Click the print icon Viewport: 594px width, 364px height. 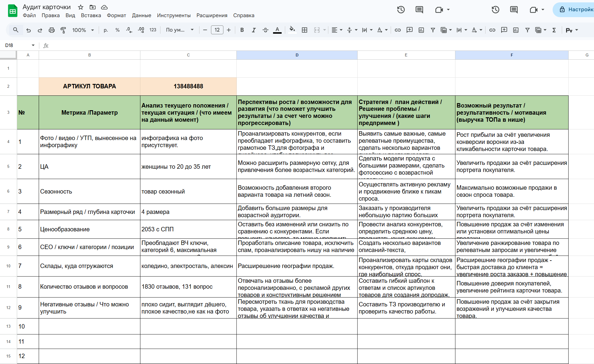[51, 30]
